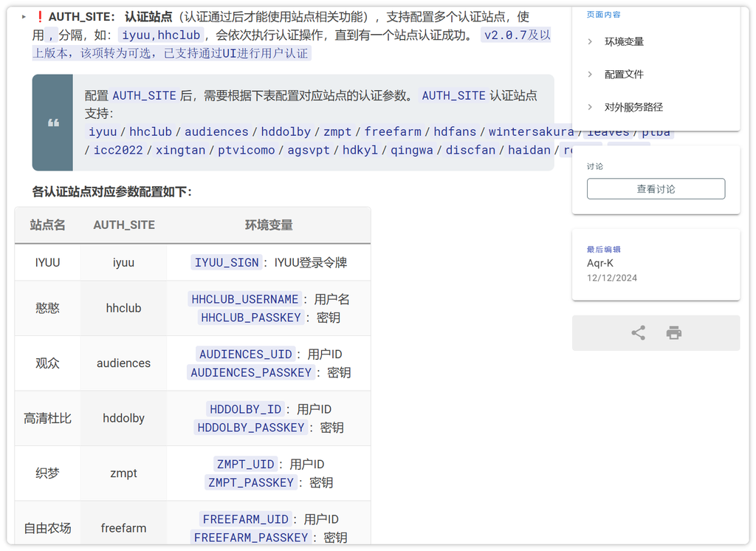Click the iyuu,hhclub inline code example
Viewport: 756px width, 551px height.
pyautogui.click(x=161, y=35)
